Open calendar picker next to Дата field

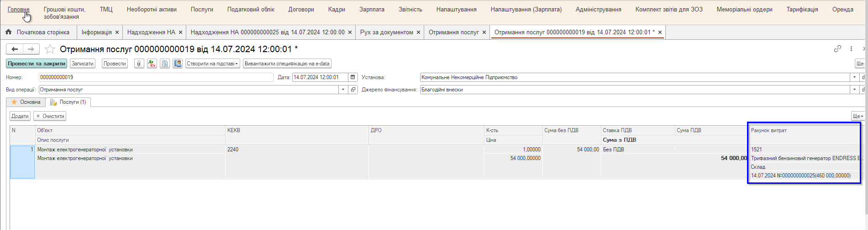pyautogui.click(x=353, y=77)
